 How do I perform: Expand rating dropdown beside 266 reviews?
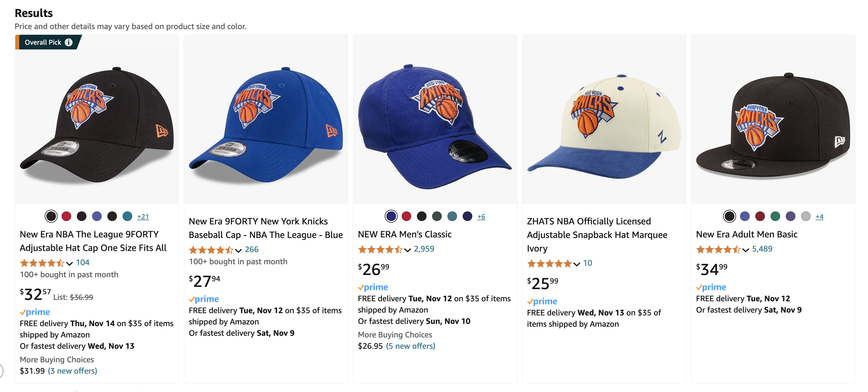tap(238, 250)
